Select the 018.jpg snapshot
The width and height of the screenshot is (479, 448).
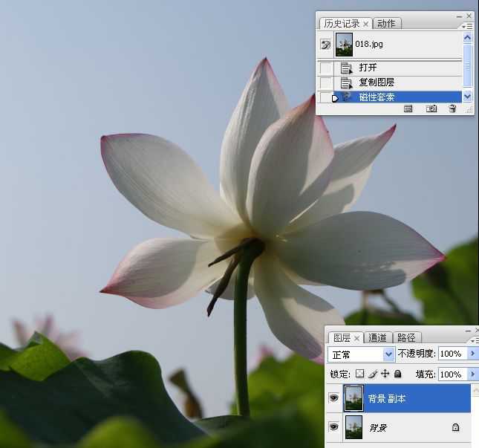click(398, 45)
